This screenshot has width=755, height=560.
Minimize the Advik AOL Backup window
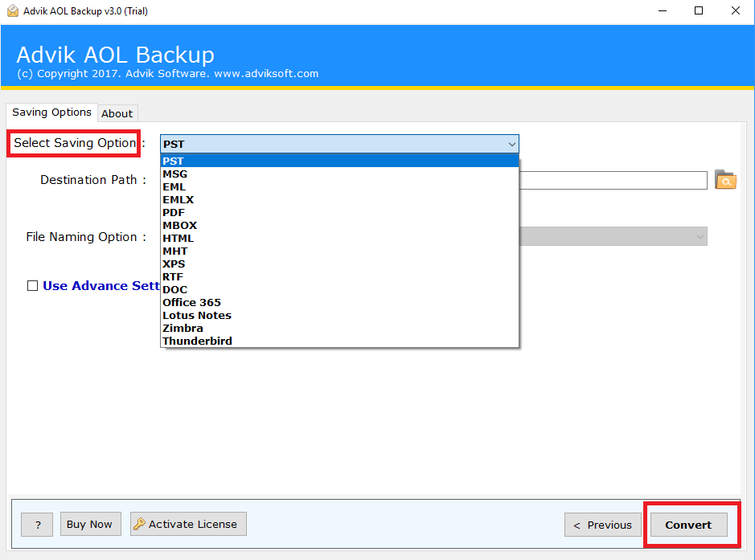pyautogui.click(x=663, y=10)
